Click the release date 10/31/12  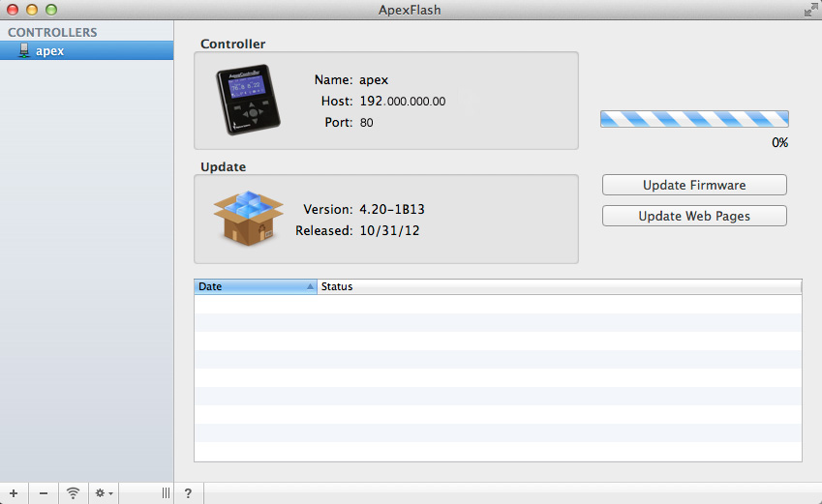pyautogui.click(x=389, y=231)
